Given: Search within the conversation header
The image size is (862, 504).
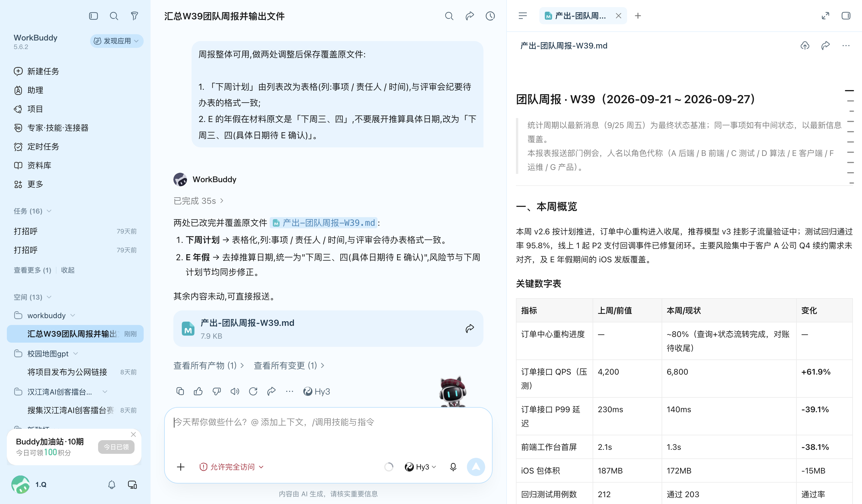Looking at the screenshot, I should pyautogui.click(x=449, y=16).
